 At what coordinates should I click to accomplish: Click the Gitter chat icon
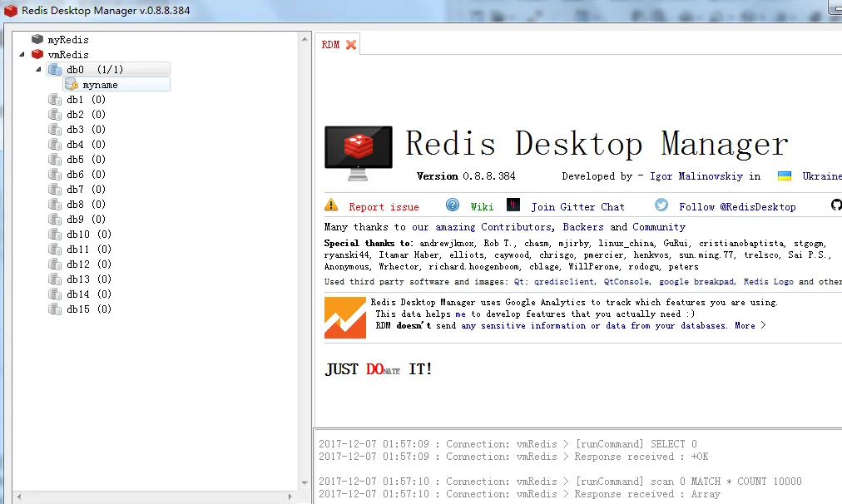coord(513,205)
